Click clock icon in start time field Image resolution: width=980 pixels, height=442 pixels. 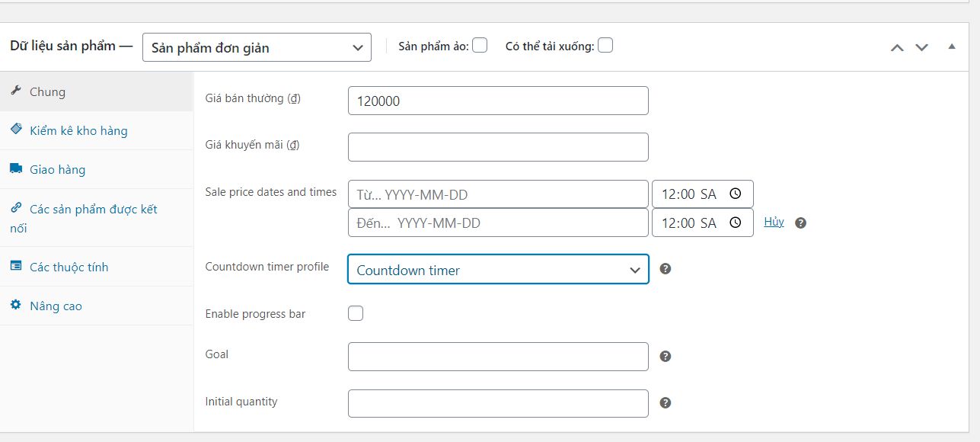pyautogui.click(x=735, y=194)
